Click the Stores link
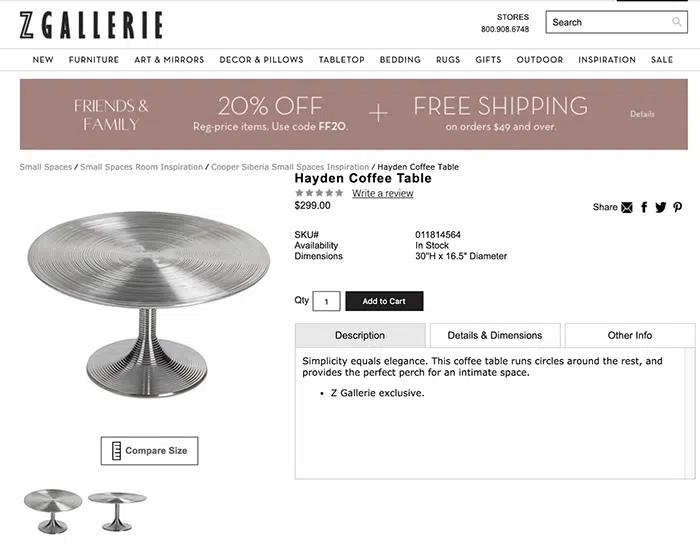This screenshot has height=544, width=700. [x=512, y=17]
